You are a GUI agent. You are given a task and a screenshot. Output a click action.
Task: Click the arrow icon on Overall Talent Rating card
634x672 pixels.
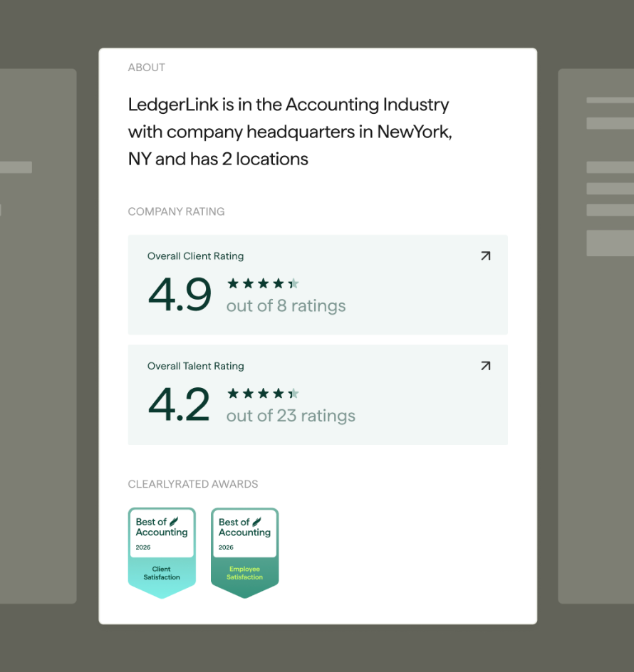pos(486,365)
